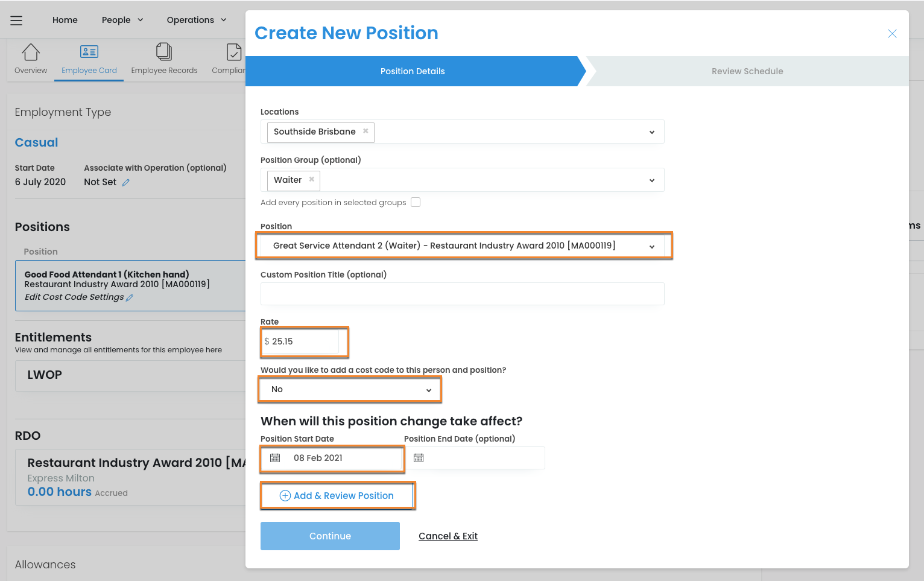
Task: Expand the cost code No dropdown
Action: pos(428,390)
